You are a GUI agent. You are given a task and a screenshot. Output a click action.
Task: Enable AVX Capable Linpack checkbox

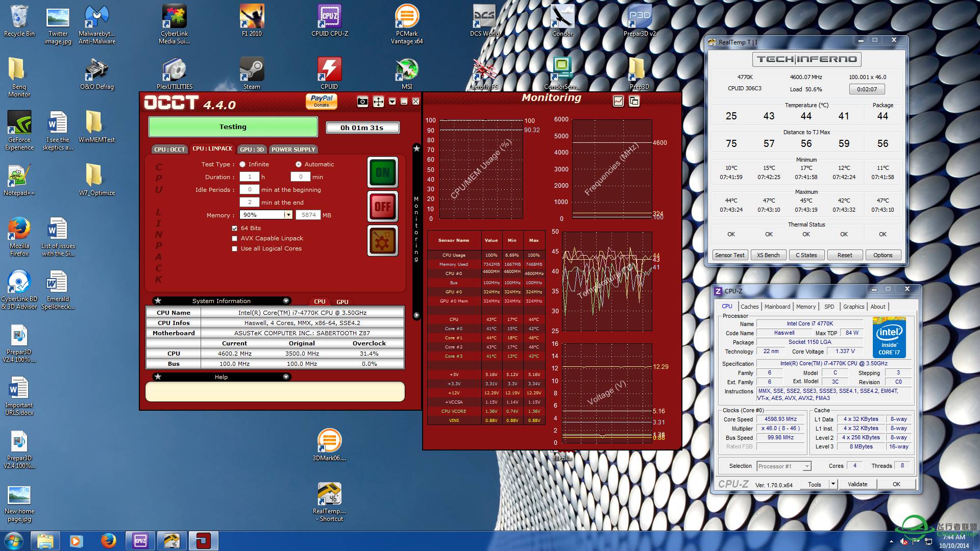[235, 238]
